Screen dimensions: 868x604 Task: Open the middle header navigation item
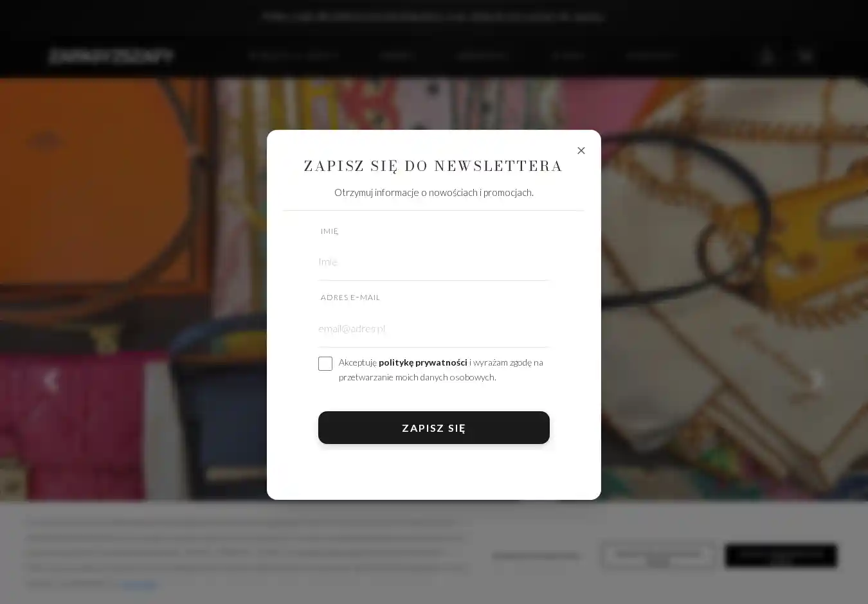(482, 56)
